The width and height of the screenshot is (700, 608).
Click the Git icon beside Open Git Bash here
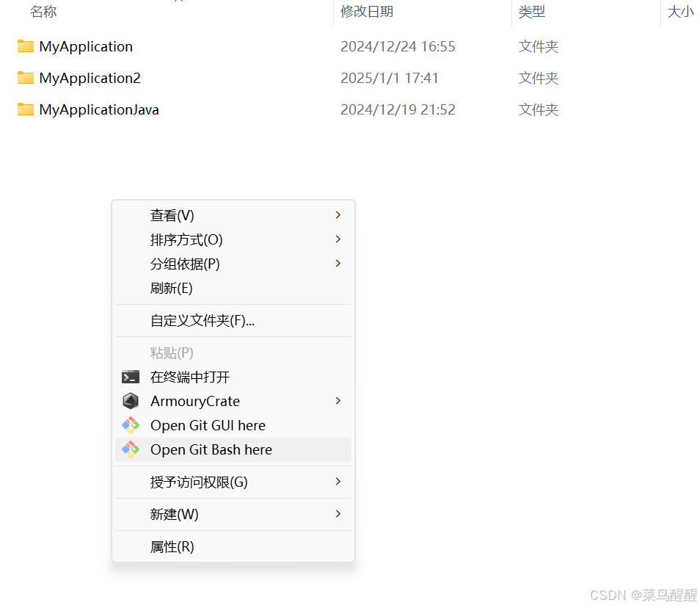click(x=131, y=449)
